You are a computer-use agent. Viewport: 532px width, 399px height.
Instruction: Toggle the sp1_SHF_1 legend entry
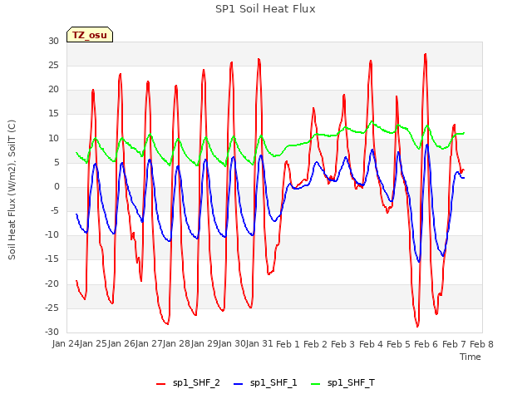click(265, 383)
